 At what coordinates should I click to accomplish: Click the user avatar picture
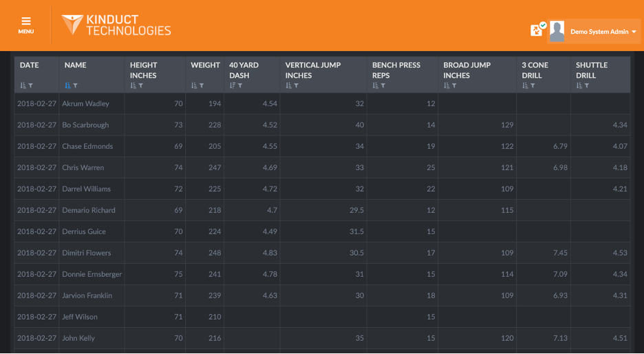[x=557, y=31]
